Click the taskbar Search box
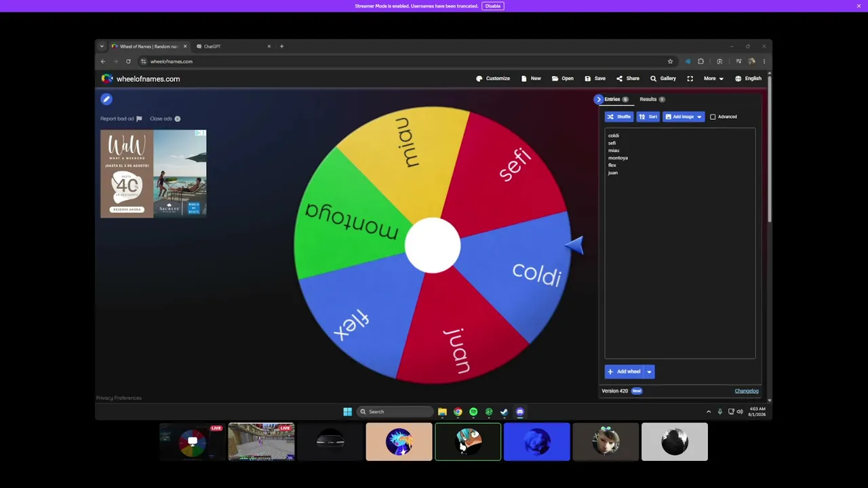The height and width of the screenshot is (488, 868). click(395, 411)
